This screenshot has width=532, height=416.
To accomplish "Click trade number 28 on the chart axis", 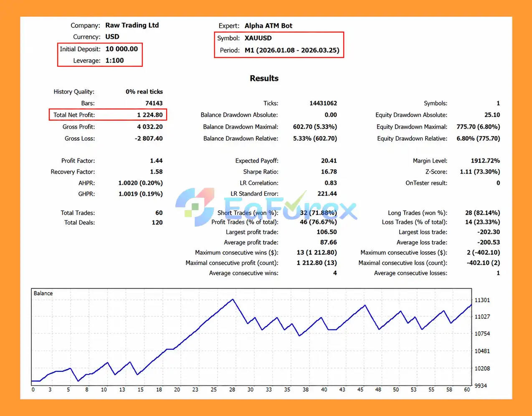I will (x=232, y=390).
